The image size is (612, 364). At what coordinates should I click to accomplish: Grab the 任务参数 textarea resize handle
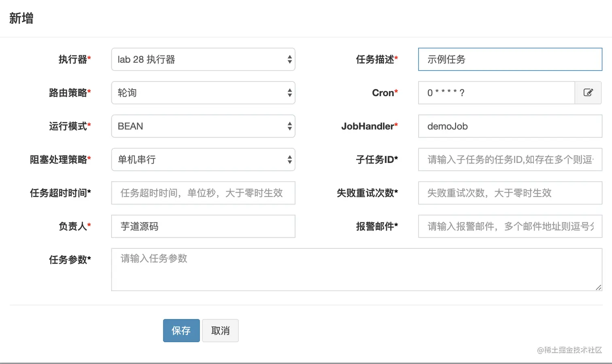598,287
